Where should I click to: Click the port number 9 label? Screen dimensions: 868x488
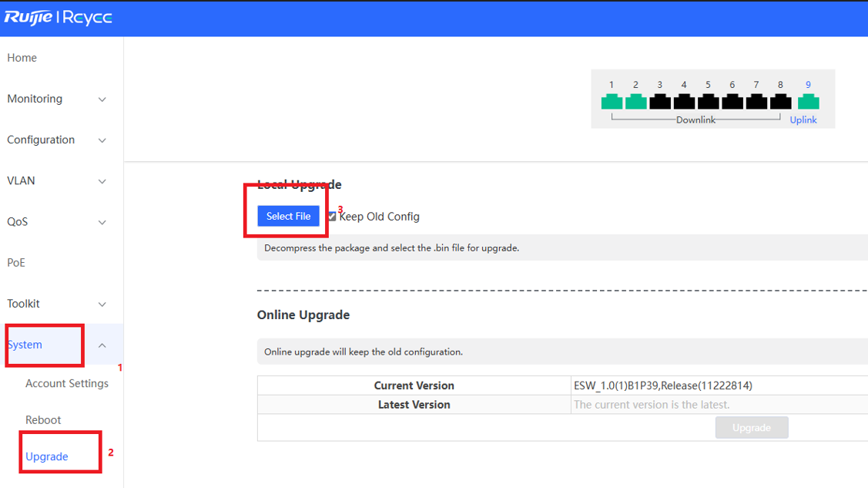click(808, 85)
